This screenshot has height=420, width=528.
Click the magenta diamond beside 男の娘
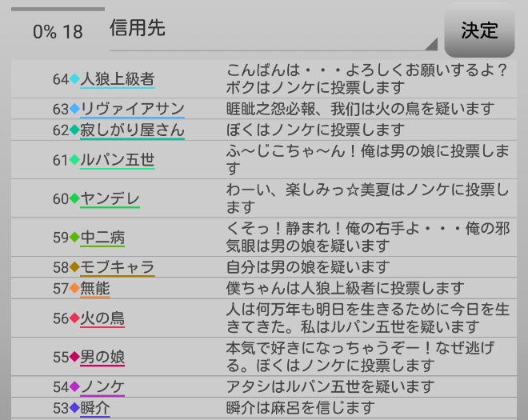(x=75, y=357)
